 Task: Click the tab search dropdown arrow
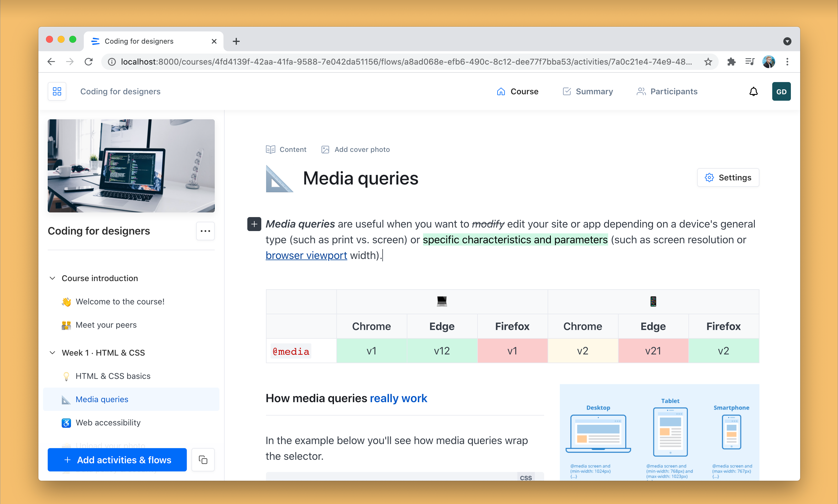(x=787, y=41)
